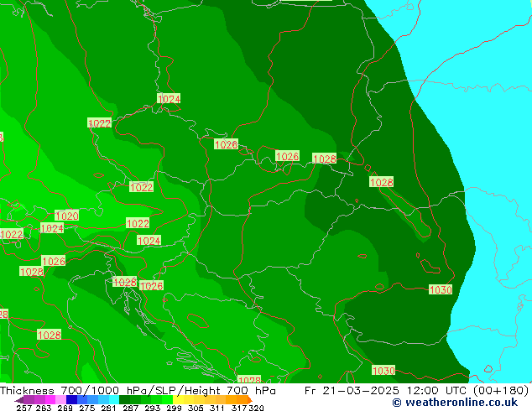Click the 275 legend value

(x=87, y=408)
